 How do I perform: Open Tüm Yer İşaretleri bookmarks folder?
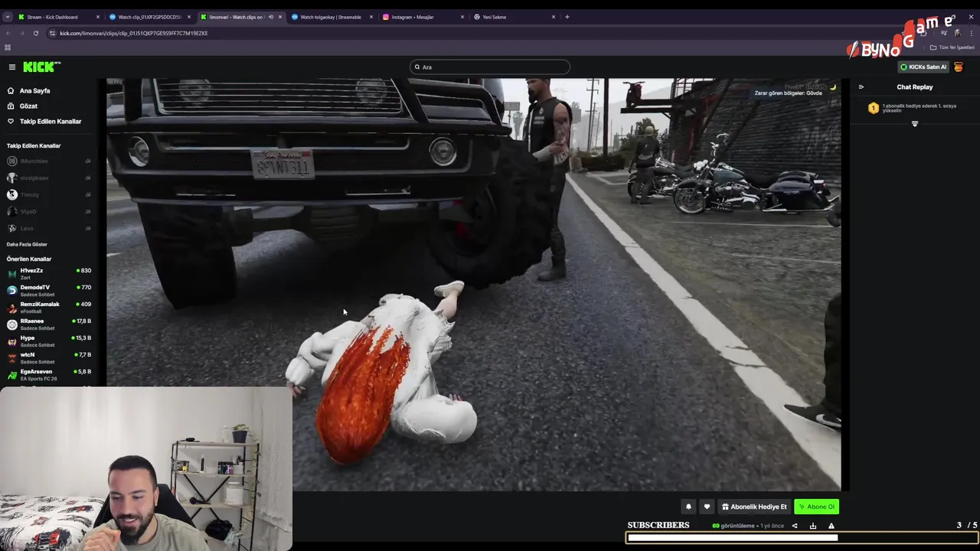pyautogui.click(x=952, y=47)
